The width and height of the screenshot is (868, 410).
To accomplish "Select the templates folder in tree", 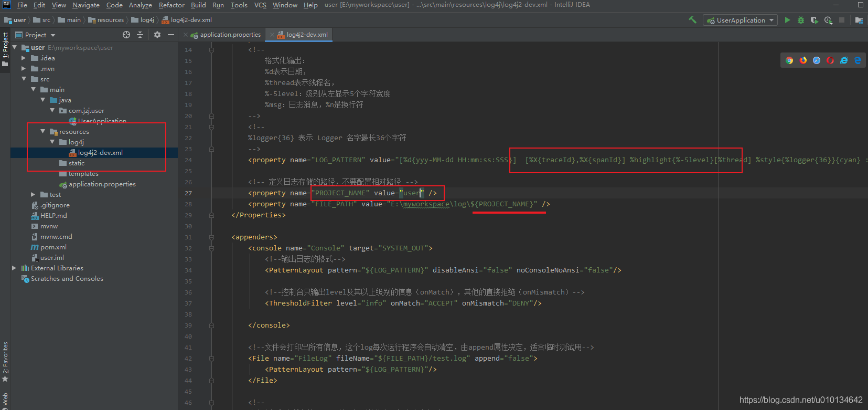I will click(x=83, y=173).
